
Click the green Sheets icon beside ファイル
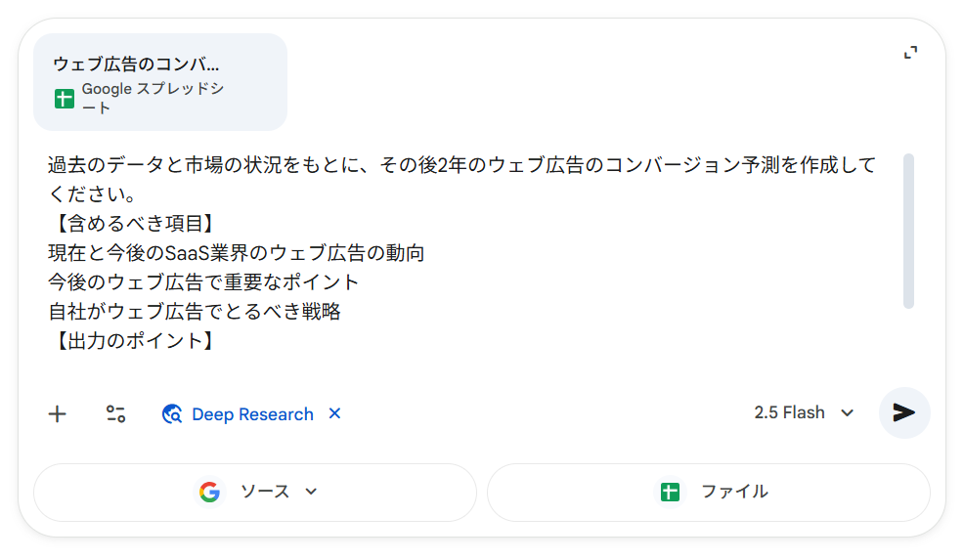[670, 492]
